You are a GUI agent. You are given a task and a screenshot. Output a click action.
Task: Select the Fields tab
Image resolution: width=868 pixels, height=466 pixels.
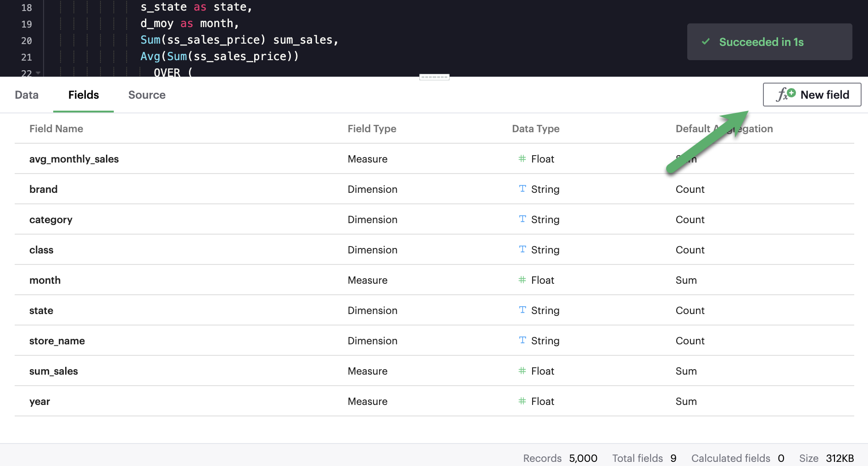tap(83, 95)
